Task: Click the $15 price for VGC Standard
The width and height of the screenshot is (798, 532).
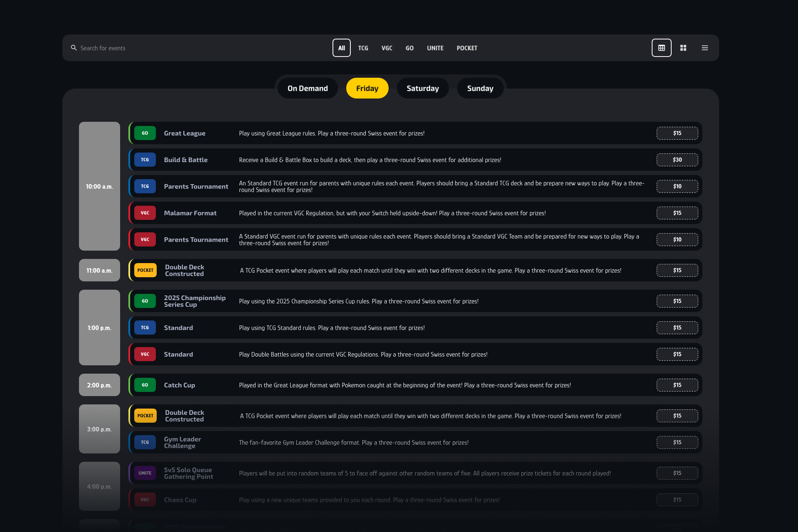Action: pyautogui.click(x=677, y=354)
